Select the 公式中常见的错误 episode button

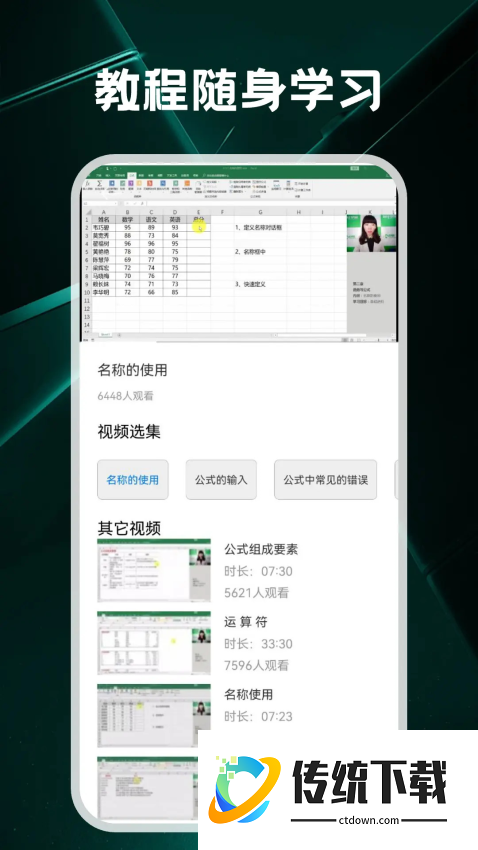[326, 480]
